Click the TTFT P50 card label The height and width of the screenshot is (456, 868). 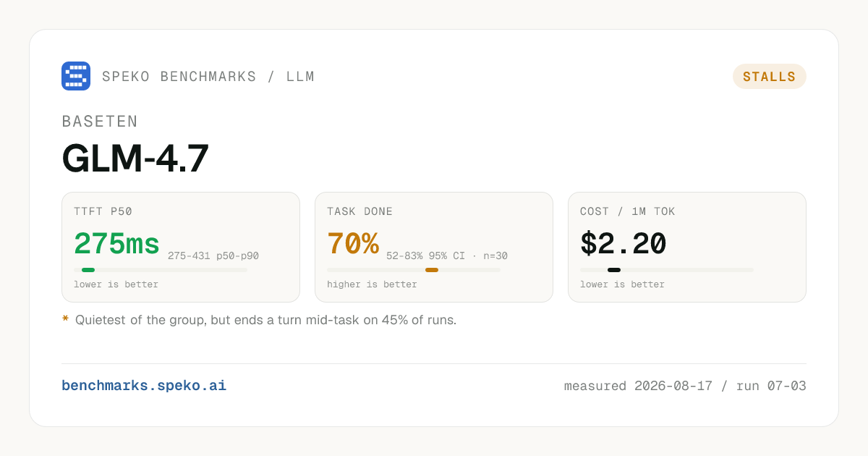[103, 212]
